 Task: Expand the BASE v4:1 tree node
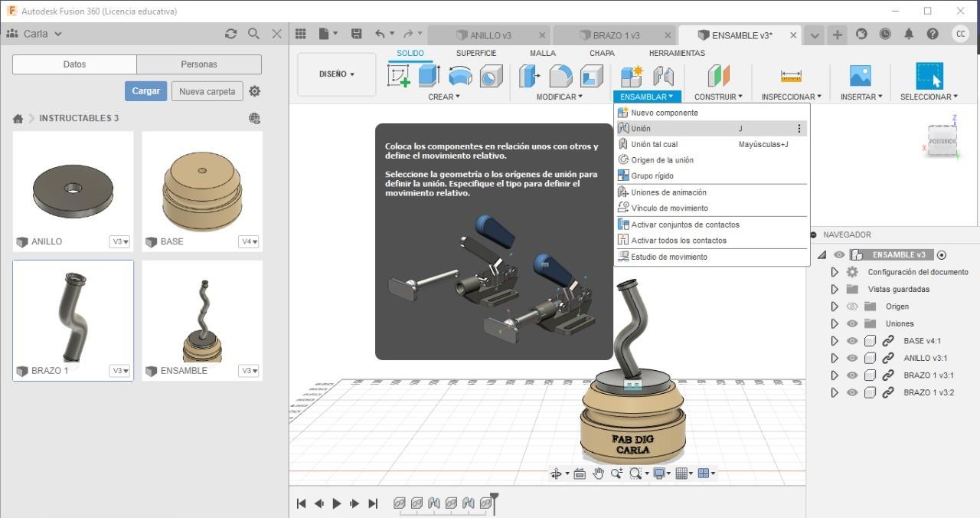pyautogui.click(x=835, y=341)
